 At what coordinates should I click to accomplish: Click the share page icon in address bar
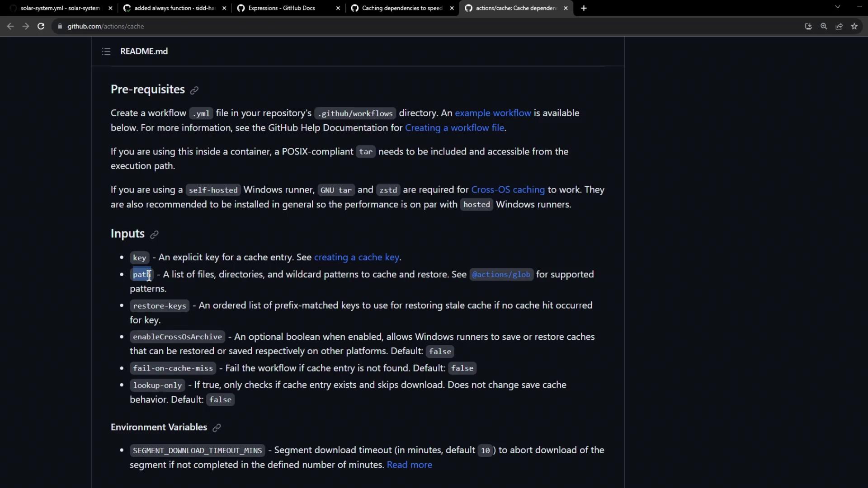pyautogui.click(x=839, y=26)
